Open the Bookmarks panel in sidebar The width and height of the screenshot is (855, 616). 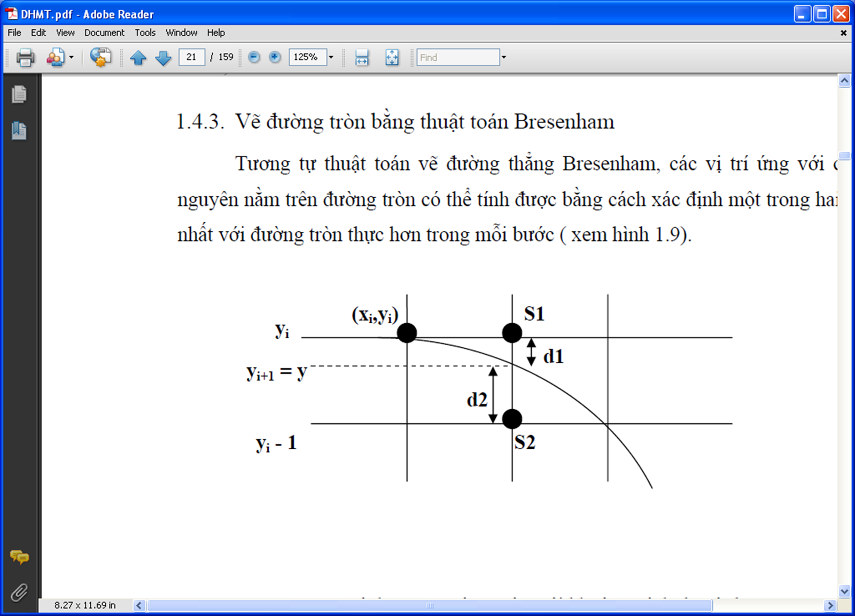coord(19,130)
